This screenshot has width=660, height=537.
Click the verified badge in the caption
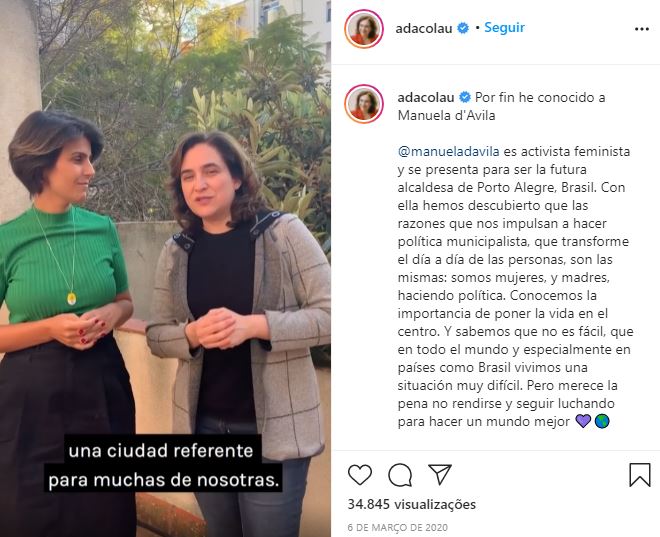pyautogui.click(x=465, y=98)
